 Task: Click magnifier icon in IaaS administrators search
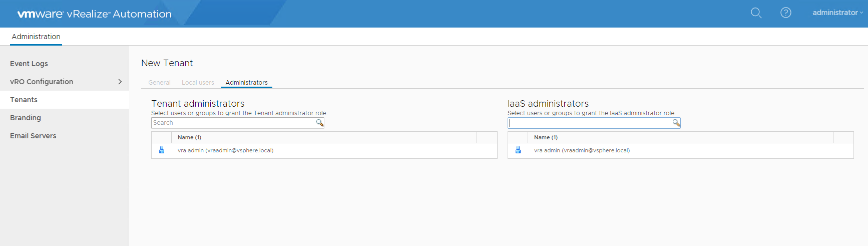tap(676, 123)
